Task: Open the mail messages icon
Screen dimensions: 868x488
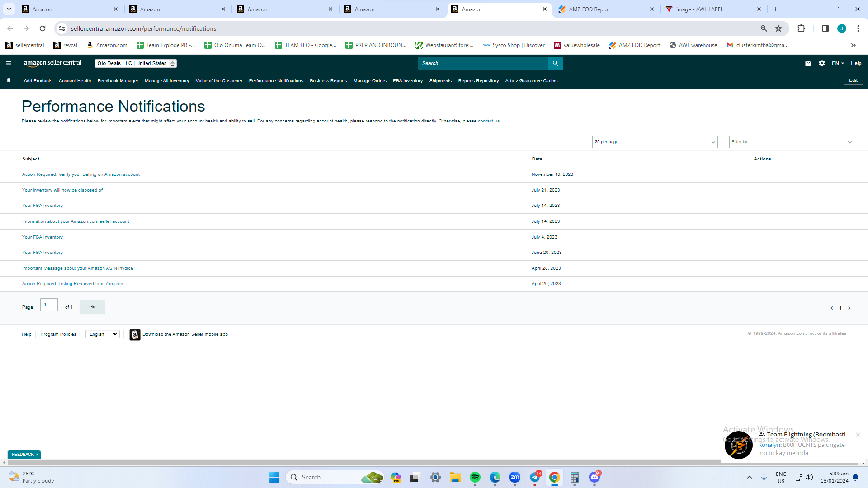Action: pyautogui.click(x=808, y=63)
